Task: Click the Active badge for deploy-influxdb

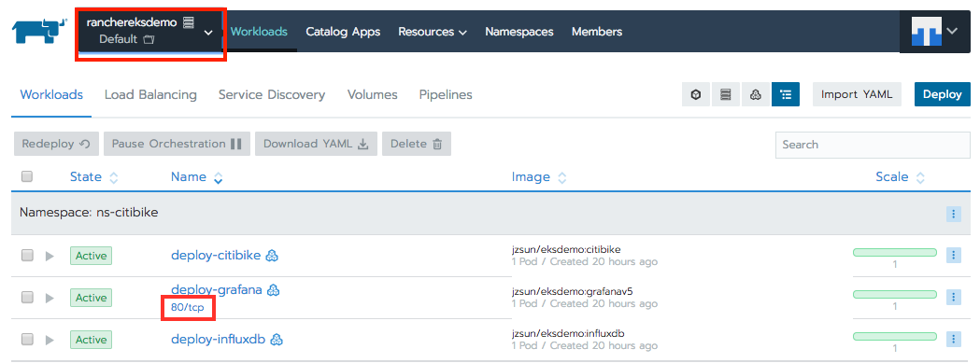Action: [92, 340]
